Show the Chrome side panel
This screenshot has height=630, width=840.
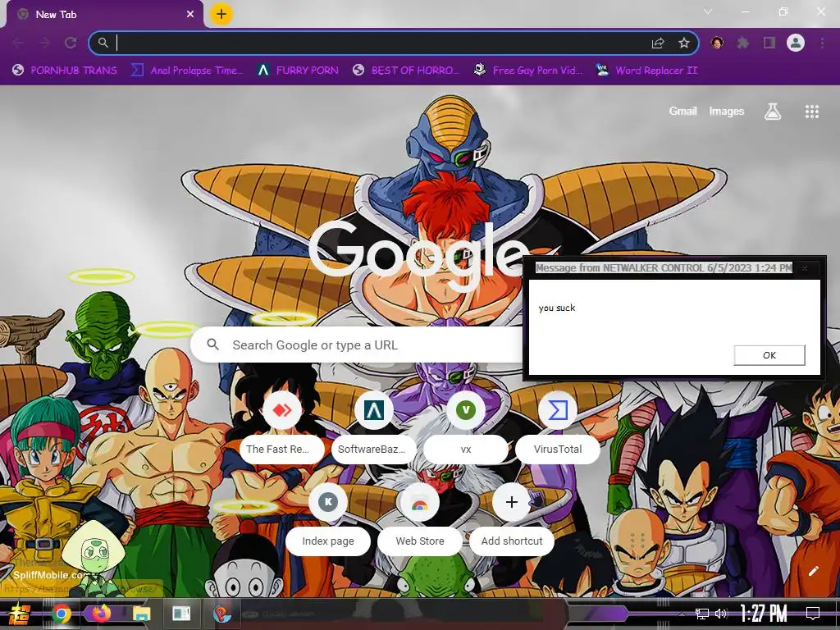click(x=769, y=43)
